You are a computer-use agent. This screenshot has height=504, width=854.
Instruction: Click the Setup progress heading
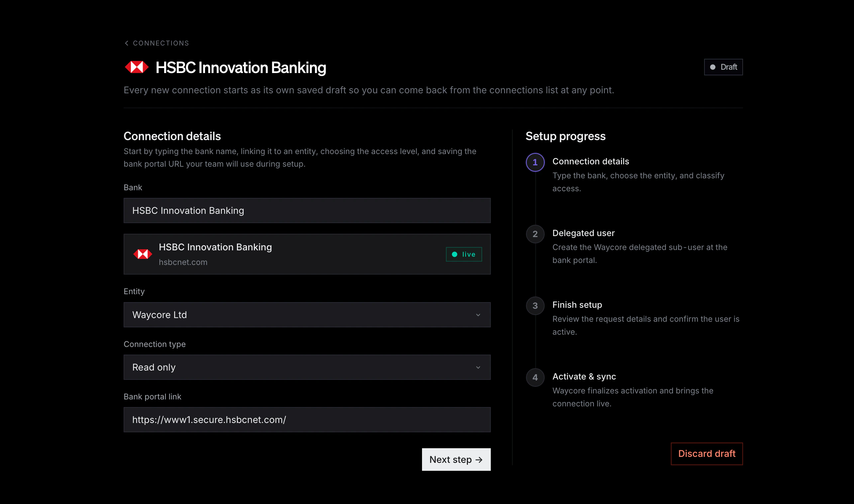pos(566,136)
